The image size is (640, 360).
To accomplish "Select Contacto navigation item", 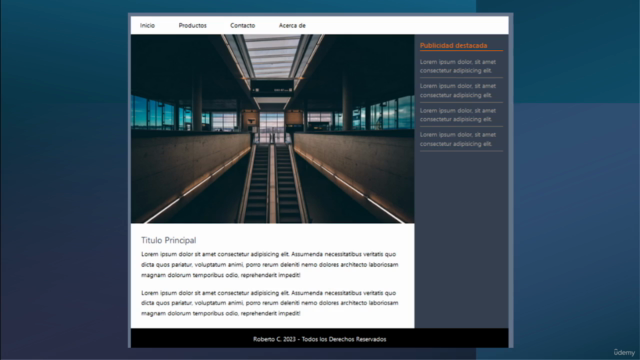I will (242, 25).
